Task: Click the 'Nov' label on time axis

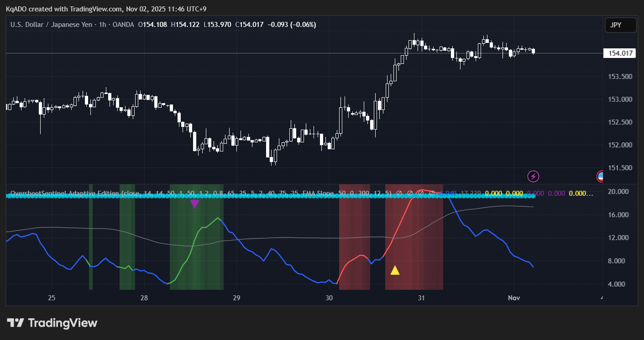Action: coord(514,298)
